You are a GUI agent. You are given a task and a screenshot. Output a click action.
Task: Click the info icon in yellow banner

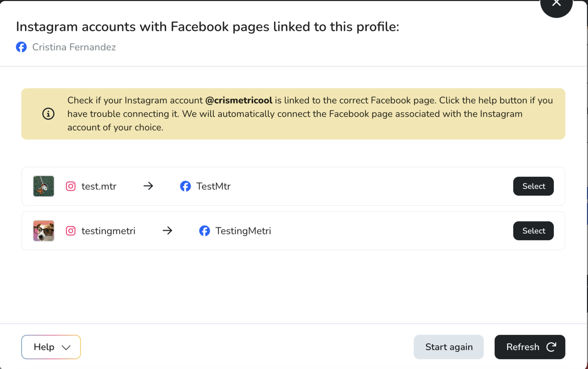48,114
